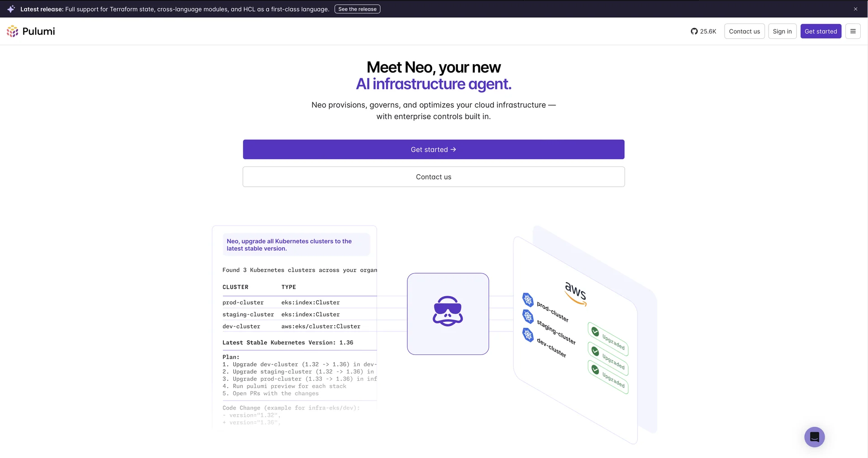868x458 pixels.
Task: Click the wide Contact us button below the headline
Action: 434,177
